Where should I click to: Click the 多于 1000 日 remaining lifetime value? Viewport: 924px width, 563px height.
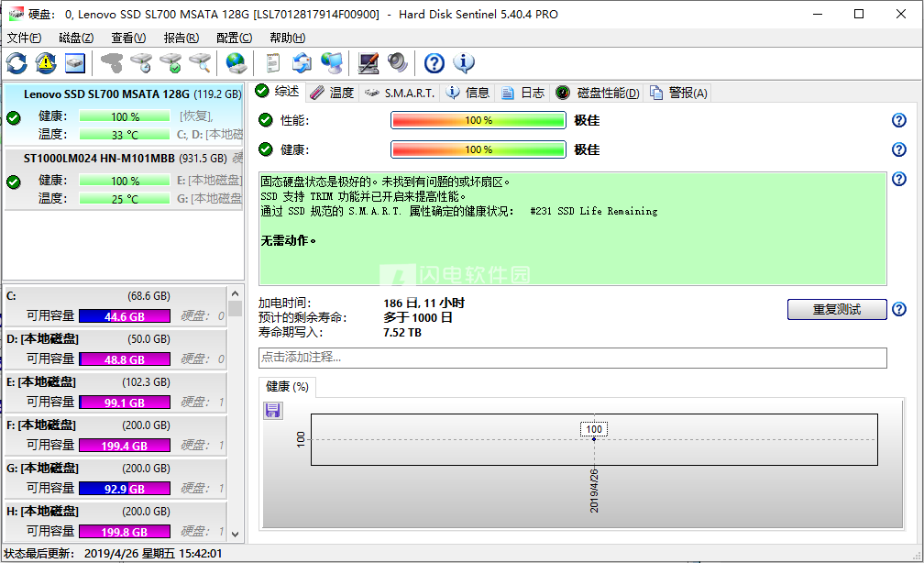click(418, 318)
